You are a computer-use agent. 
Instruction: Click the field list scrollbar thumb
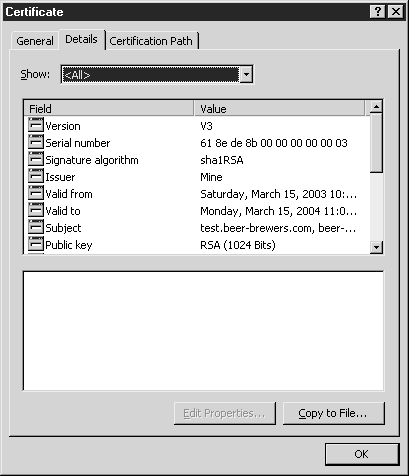[376, 143]
